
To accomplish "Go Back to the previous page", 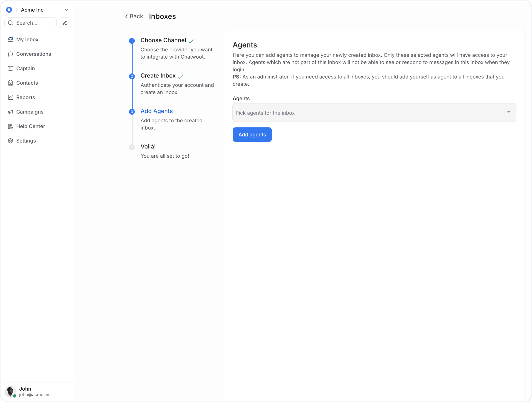I will [134, 16].
